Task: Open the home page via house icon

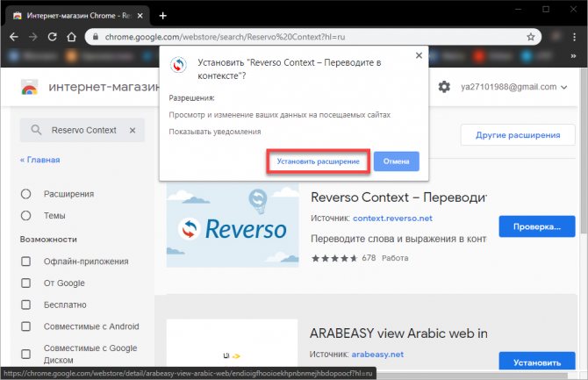Action: coord(71,37)
